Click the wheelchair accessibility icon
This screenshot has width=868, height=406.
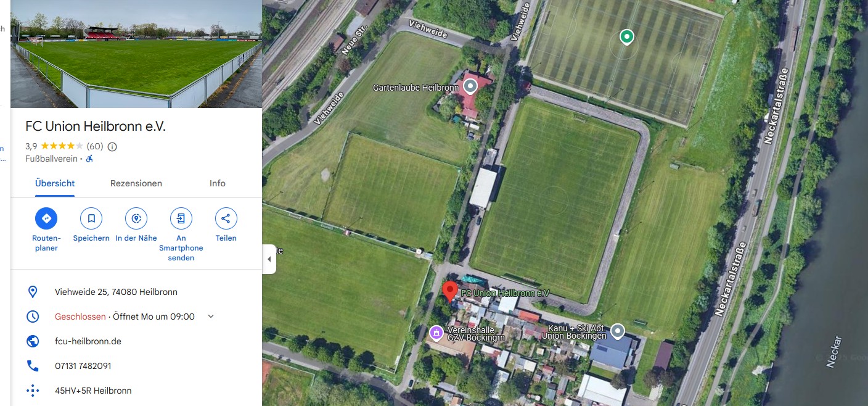point(89,159)
